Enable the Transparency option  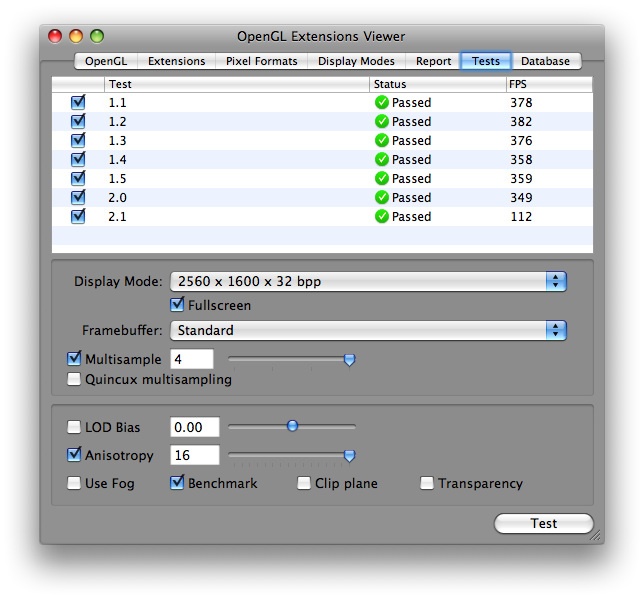427,483
